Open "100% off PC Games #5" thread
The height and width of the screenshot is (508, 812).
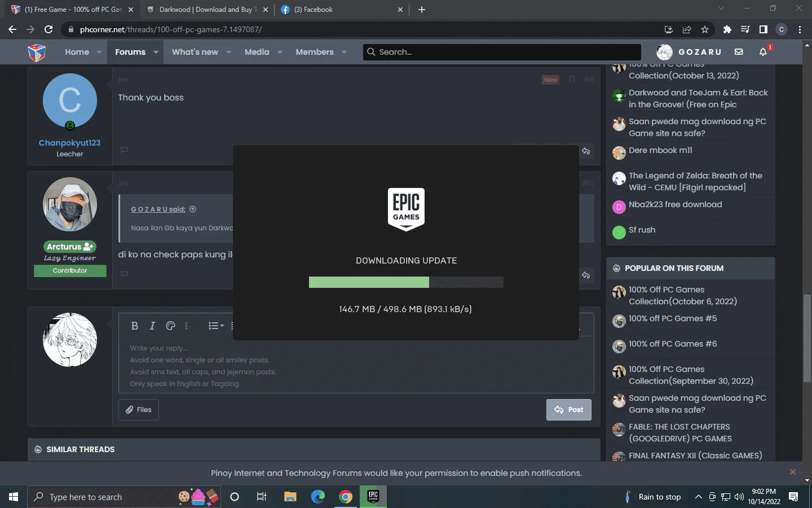point(673,318)
